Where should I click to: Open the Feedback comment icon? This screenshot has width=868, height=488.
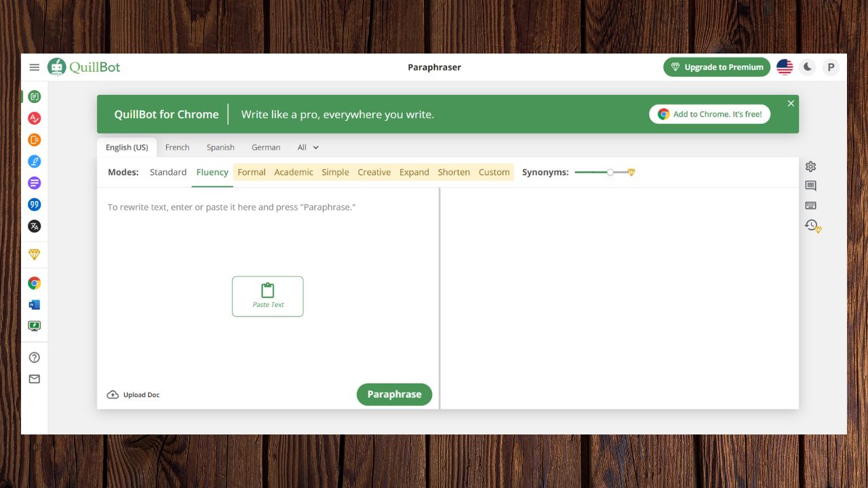point(810,186)
